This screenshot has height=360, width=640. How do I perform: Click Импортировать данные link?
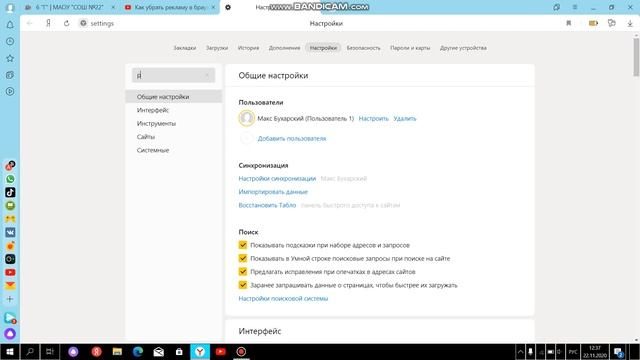(273, 192)
